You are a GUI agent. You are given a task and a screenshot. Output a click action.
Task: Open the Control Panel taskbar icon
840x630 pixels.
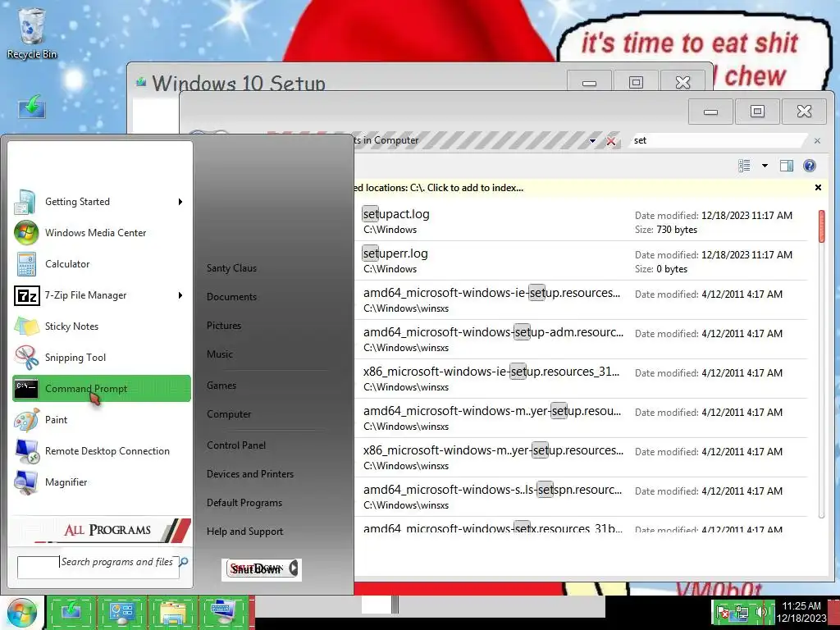[122, 611]
